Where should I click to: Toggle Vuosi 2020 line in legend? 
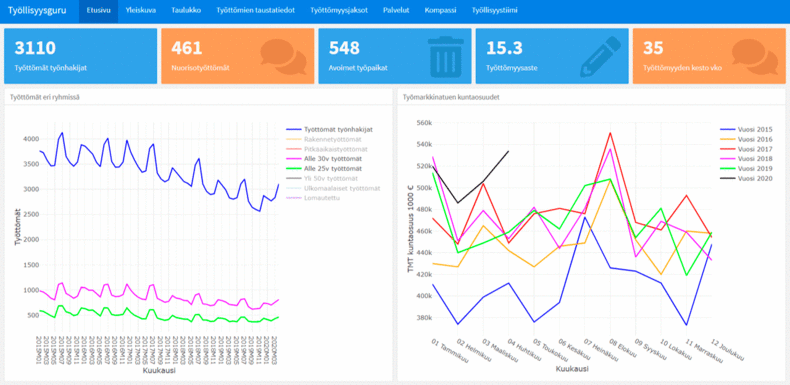(x=746, y=178)
